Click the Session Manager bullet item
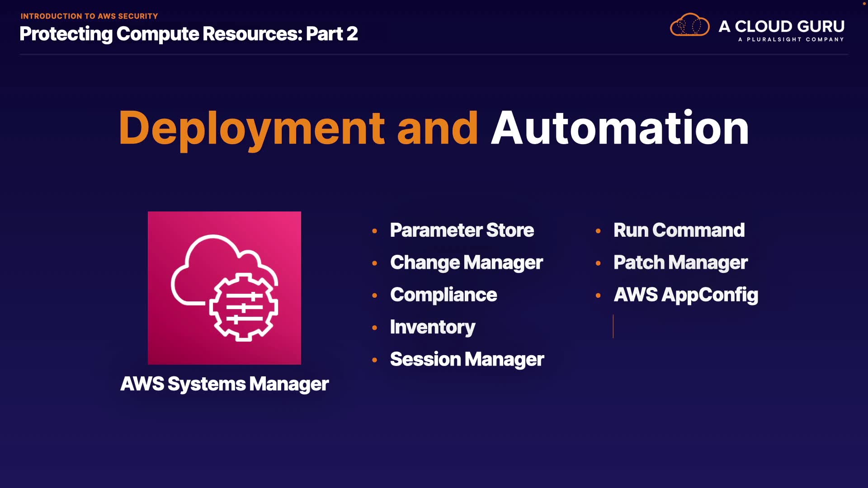Image resolution: width=868 pixels, height=488 pixels. (x=467, y=360)
